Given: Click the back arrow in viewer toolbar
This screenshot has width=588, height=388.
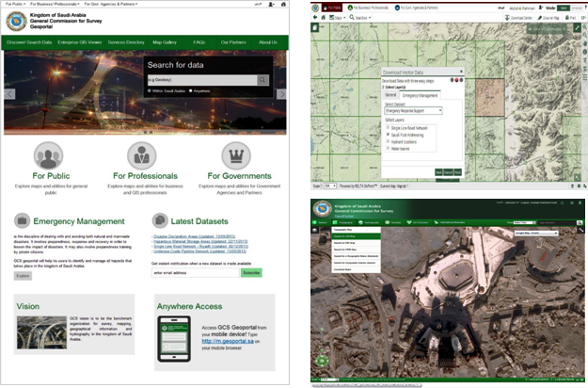Looking at the screenshot, I should 315,17.
